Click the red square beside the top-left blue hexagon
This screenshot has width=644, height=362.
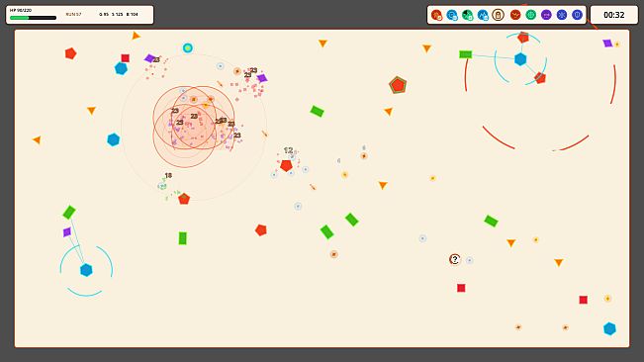point(126,58)
